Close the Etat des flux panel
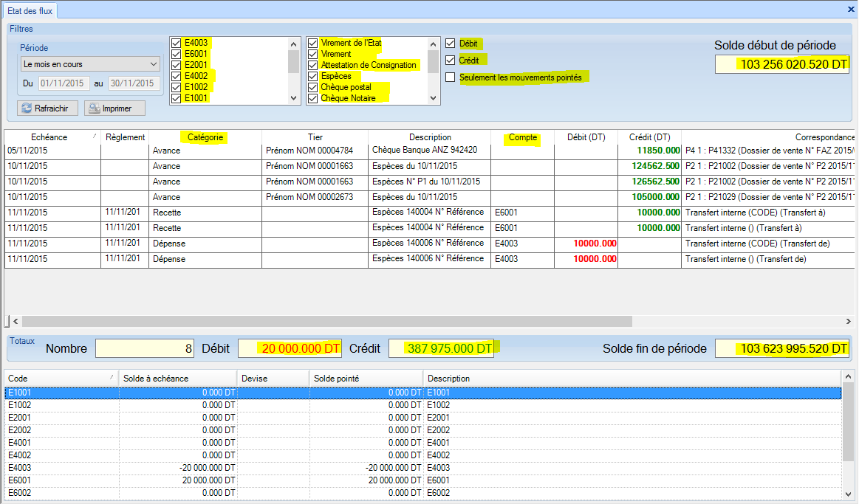The width and height of the screenshot is (859, 504). 851,10
